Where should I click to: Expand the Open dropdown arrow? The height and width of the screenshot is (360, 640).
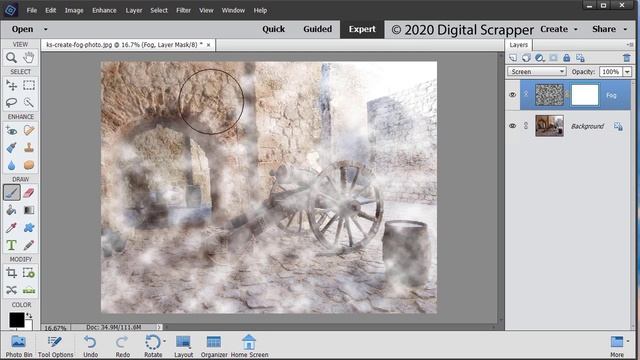coord(46,29)
